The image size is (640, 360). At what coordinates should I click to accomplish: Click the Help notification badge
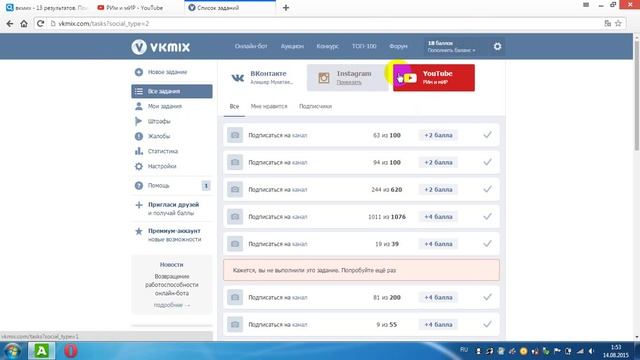(x=206, y=186)
